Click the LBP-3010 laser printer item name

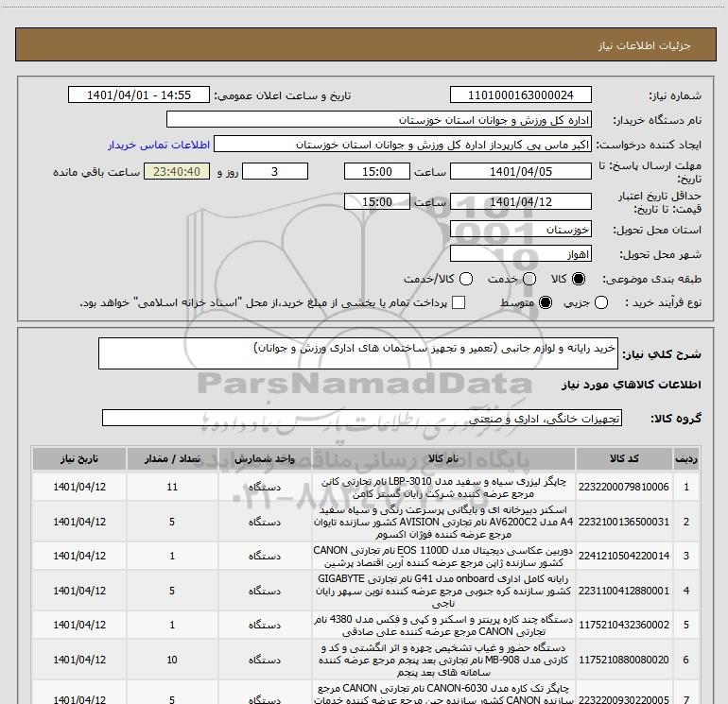(x=443, y=487)
